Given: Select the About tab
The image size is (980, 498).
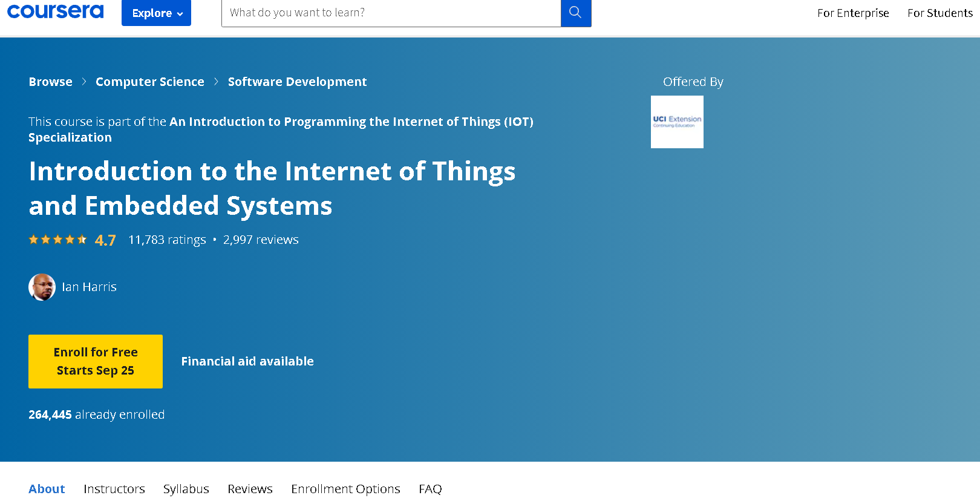Looking at the screenshot, I should (47, 489).
